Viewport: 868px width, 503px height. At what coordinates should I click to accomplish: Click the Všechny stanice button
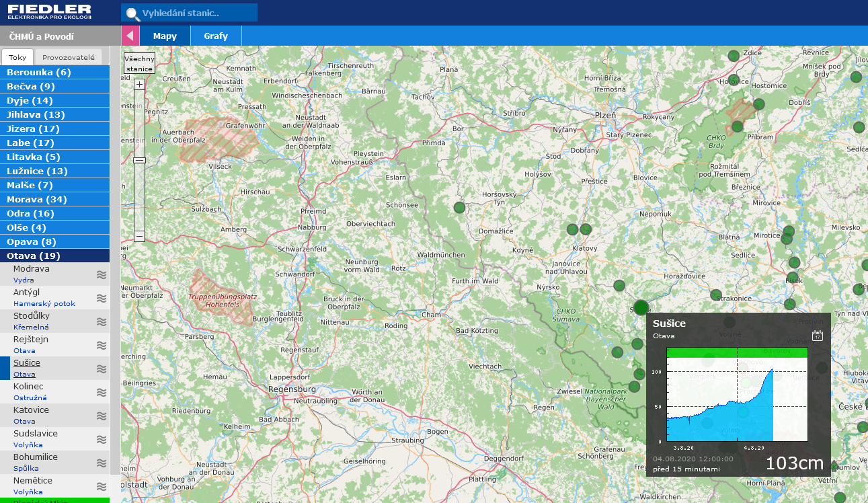139,63
